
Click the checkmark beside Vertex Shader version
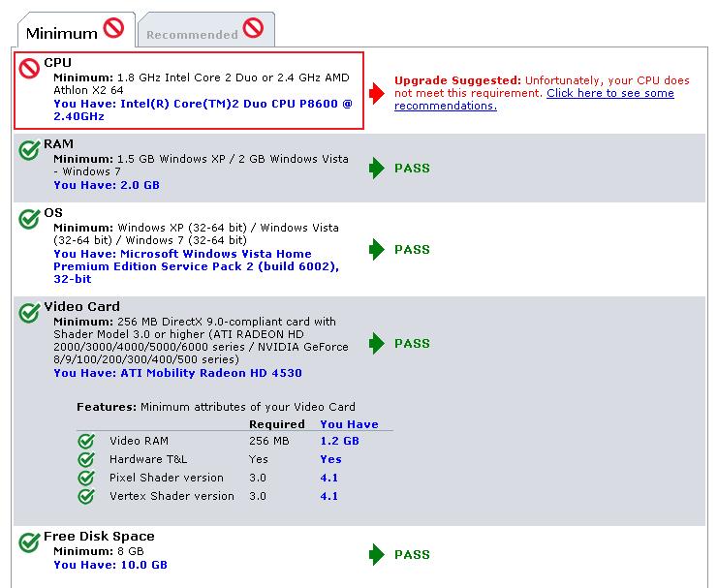(x=86, y=496)
